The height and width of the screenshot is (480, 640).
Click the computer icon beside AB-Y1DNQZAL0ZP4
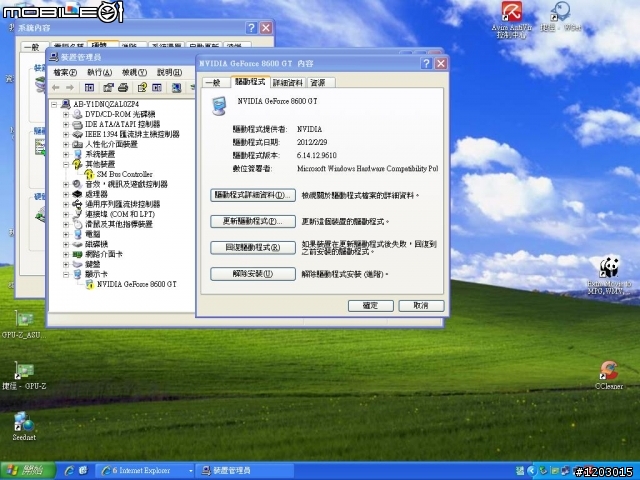point(66,104)
